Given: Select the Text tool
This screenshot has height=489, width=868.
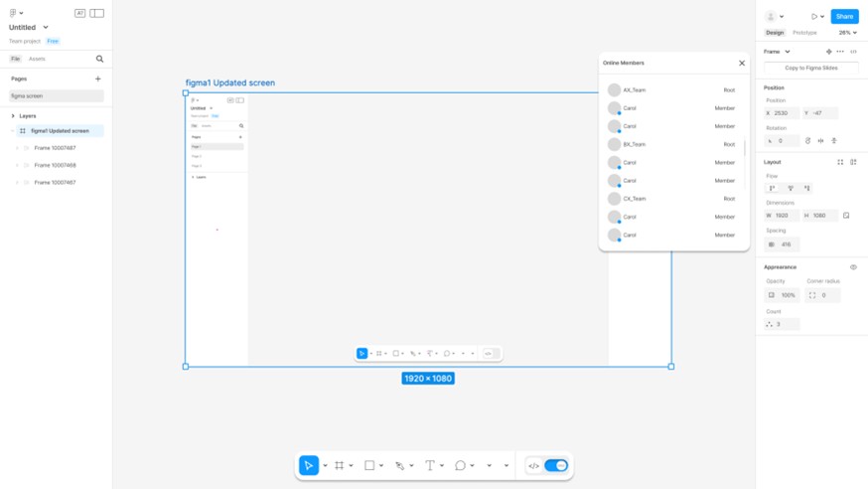Looking at the screenshot, I should pyautogui.click(x=430, y=466).
